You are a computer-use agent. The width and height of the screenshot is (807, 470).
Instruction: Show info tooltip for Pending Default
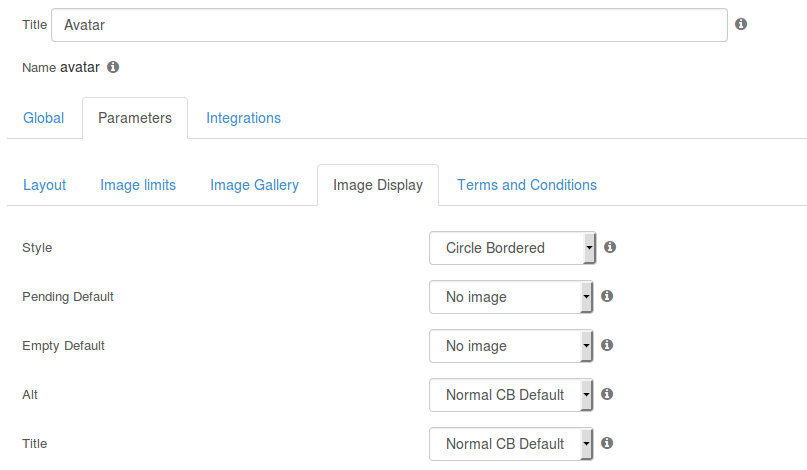click(607, 296)
